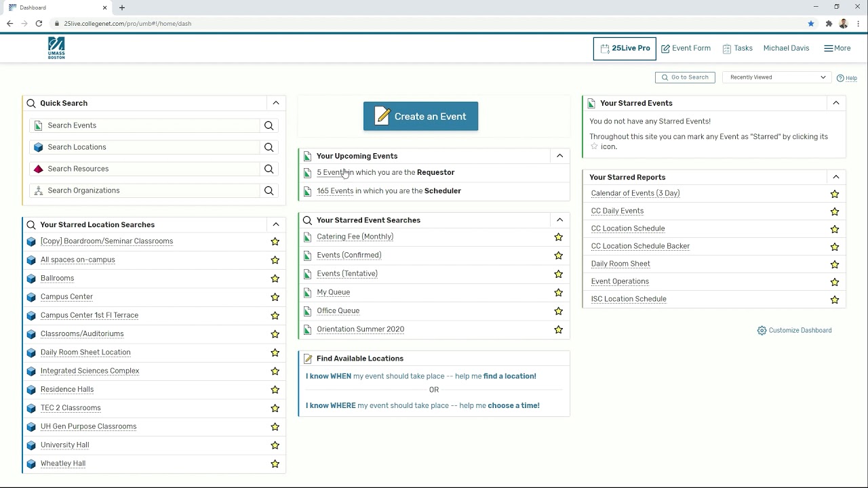The width and height of the screenshot is (868, 488).
Task: Click the blue cube icon next to Ballrooms
Action: pos(31,279)
